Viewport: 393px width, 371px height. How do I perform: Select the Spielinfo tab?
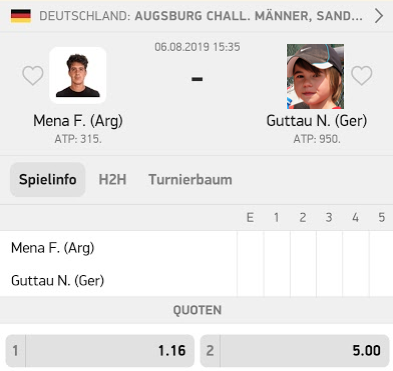click(x=48, y=180)
